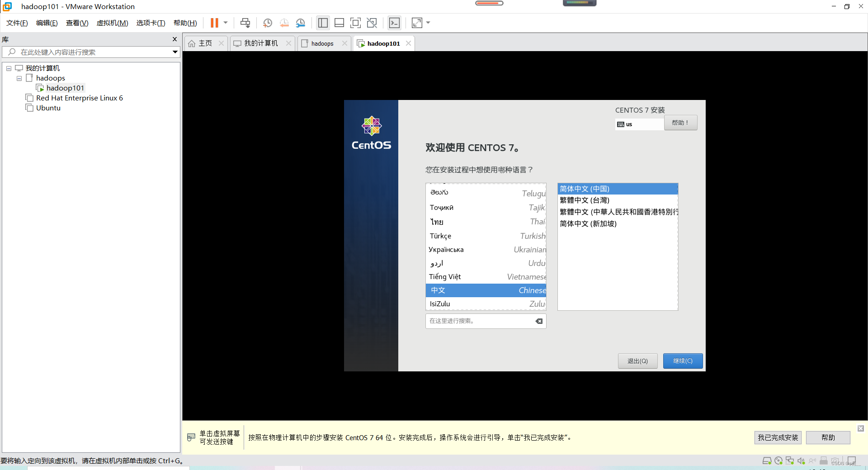Click the us keyboard layout indicator
Image resolution: width=868 pixels, height=470 pixels.
click(x=639, y=124)
